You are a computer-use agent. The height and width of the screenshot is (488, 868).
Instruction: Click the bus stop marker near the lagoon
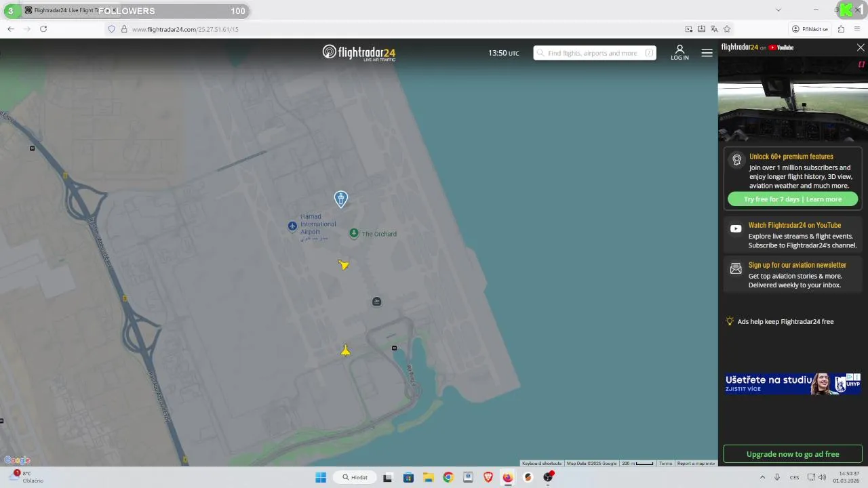click(x=394, y=348)
